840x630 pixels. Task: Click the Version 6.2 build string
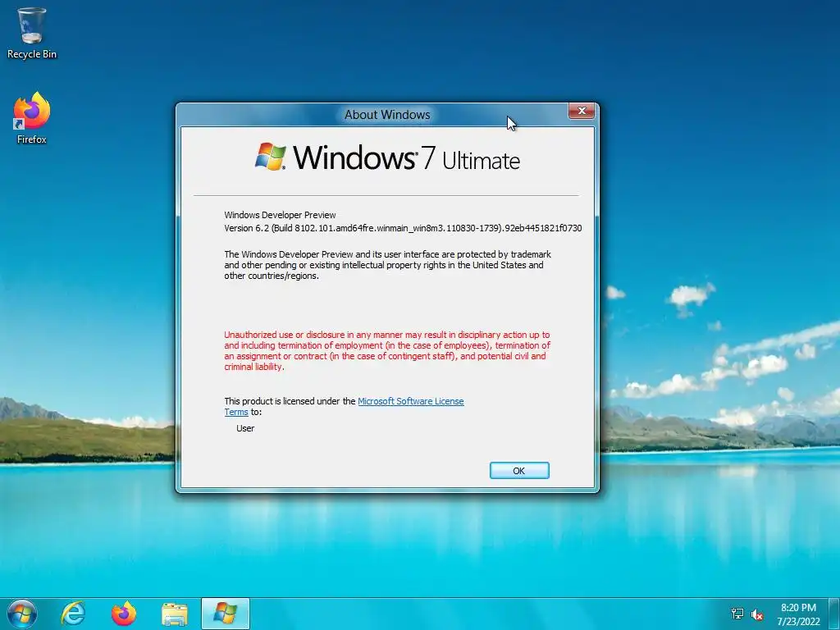(x=403, y=228)
